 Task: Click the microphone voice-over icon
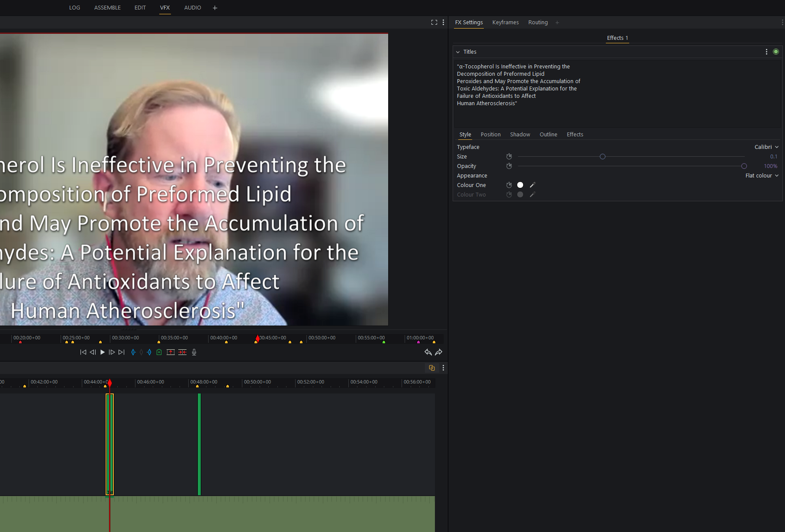(194, 352)
